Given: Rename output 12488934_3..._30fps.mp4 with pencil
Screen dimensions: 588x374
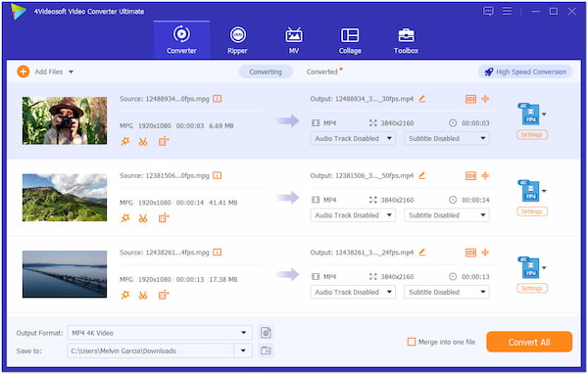Looking at the screenshot, I should 422,99.
